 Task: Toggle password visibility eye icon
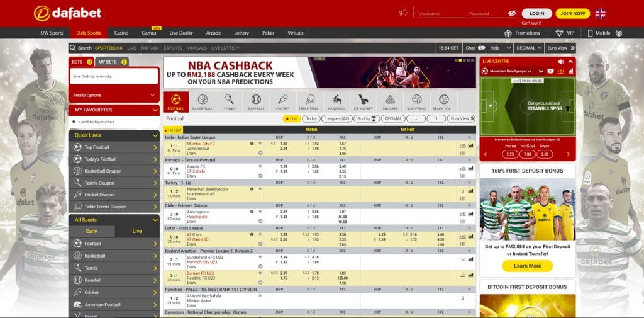(x=512, y=13)
